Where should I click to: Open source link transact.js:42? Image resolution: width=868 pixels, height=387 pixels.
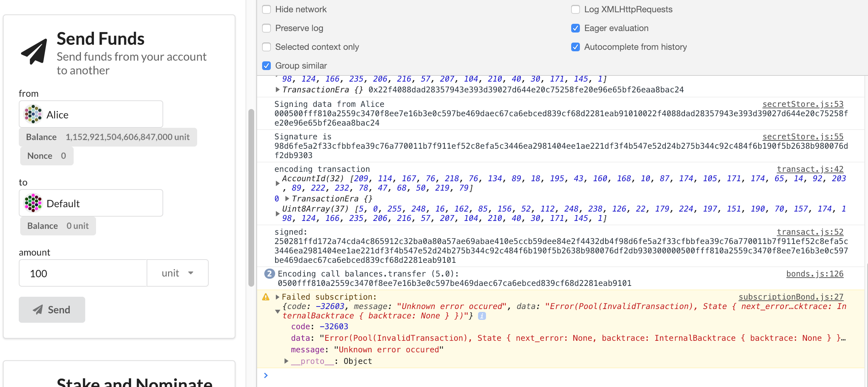pyautogui.click(x=810, y=169)
